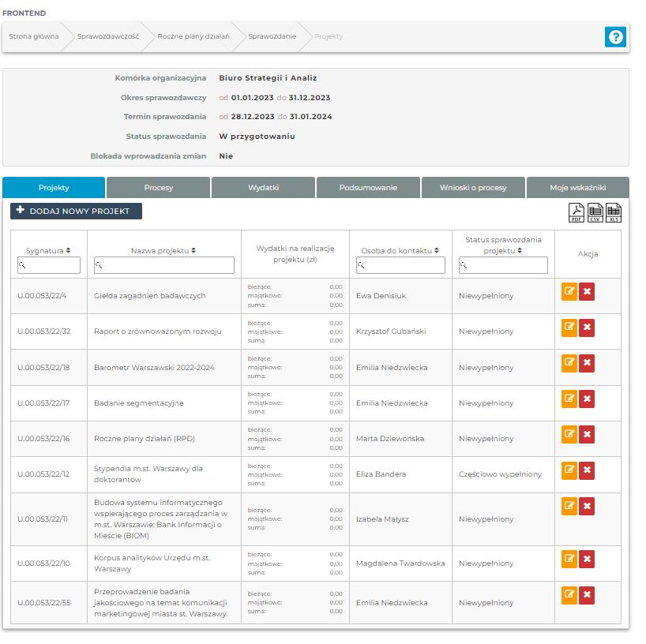Edit the Stypendia m.st. Warszawy project

pos(569,470)
